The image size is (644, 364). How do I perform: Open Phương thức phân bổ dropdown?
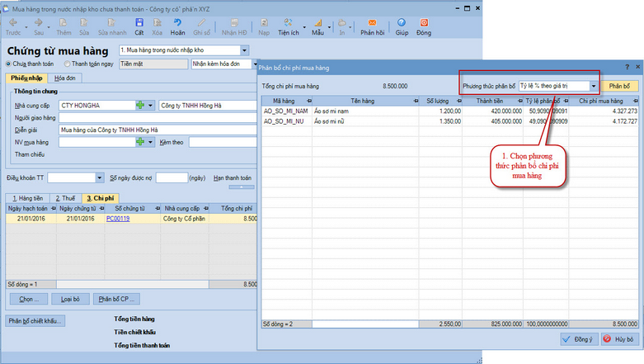(594, 86)
